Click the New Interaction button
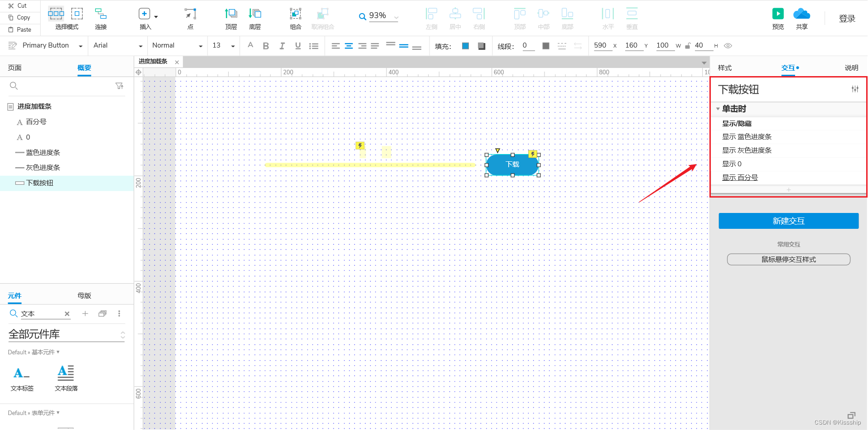Viewport: 868px width, 430px height. click(788, 221)
